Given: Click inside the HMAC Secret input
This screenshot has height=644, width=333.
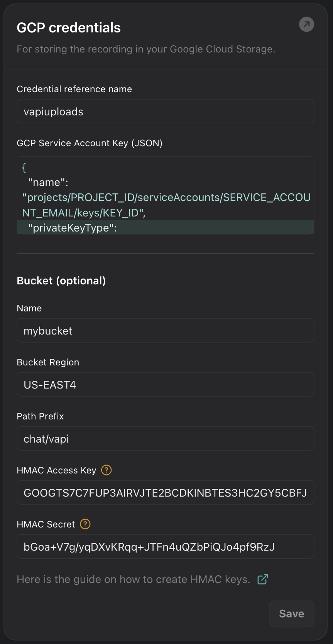Looking at the screenshot, I should click(x=165, y=547).
